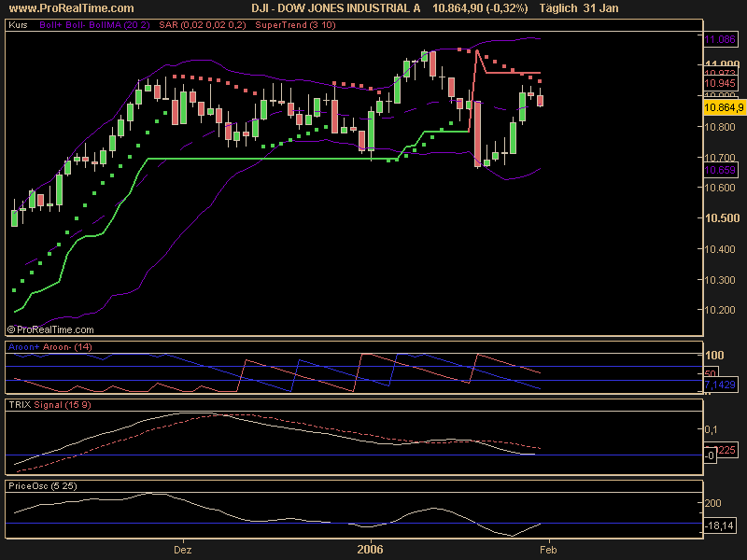Screen dimensions: 747x560
Task: Click the -18,14 PriceOsc value tag
Action: [718, 525]
